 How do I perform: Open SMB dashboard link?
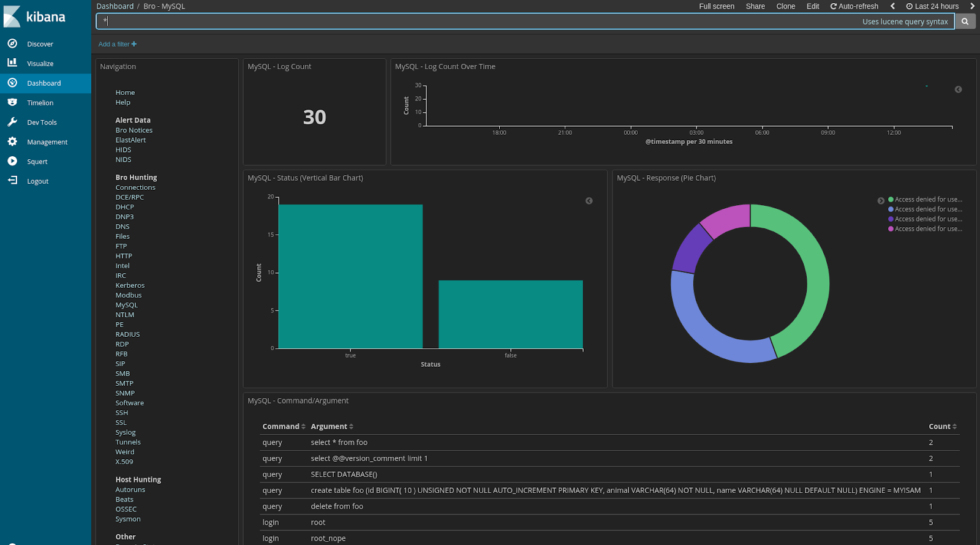(x=123, y=374)
